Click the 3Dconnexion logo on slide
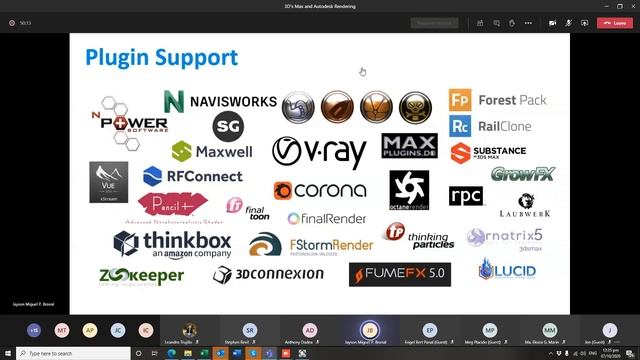 [268, 275]
